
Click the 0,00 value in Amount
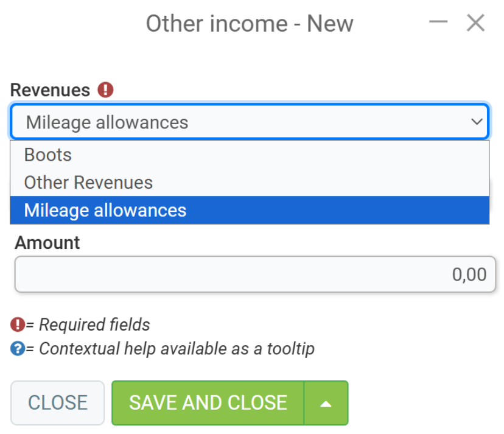469,275
